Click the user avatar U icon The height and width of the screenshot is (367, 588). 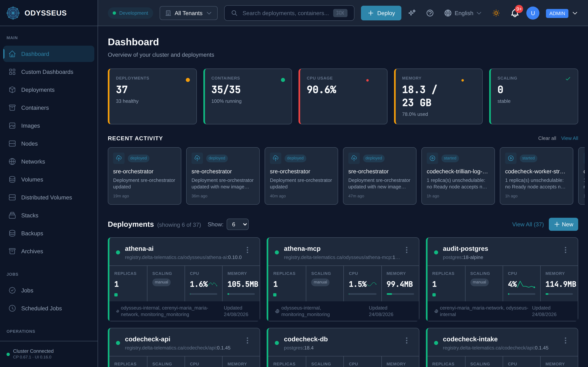533,13
